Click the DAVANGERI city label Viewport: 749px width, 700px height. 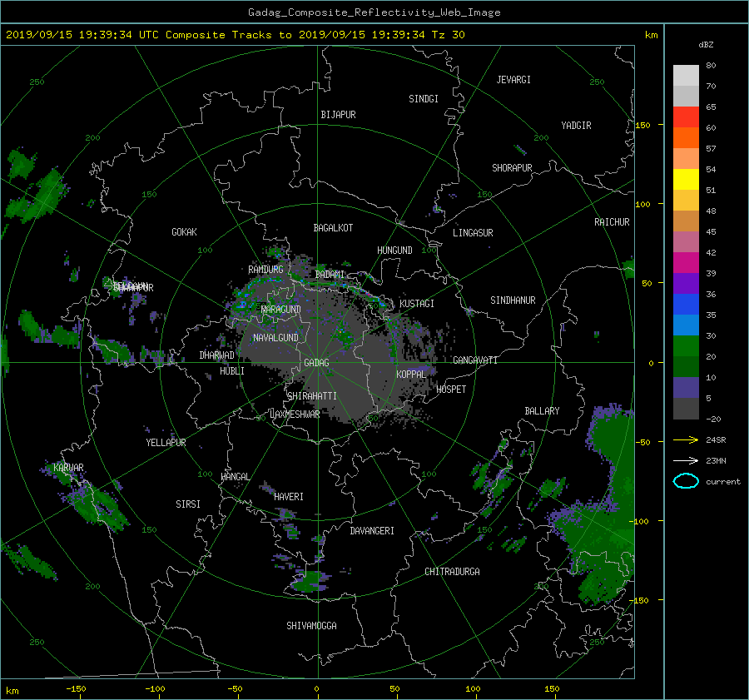(x=372, y=531)
